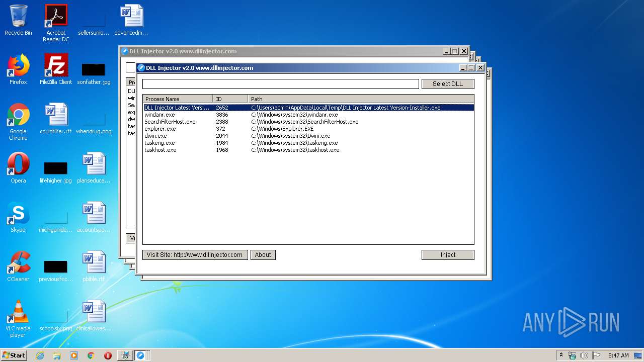Click the front DLL Injector title bar icon
Viewport: 644px width, 362px height.
point(141,68)
